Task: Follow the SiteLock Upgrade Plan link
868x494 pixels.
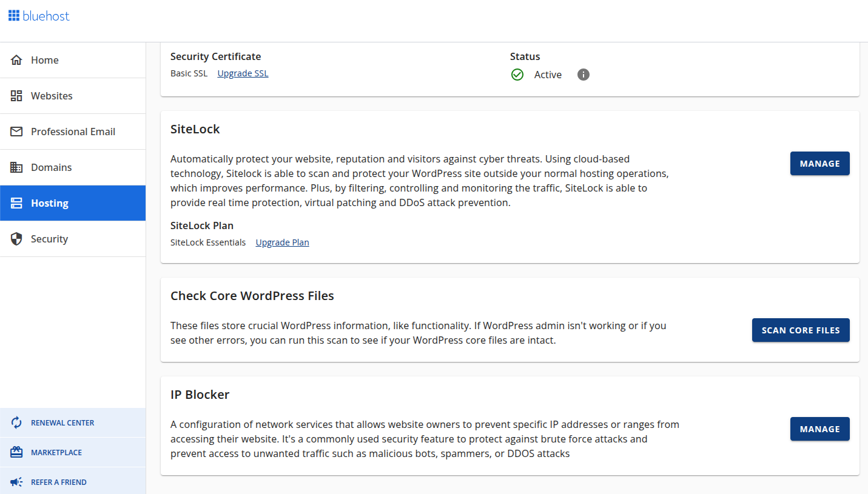Action: pos(282,242)
